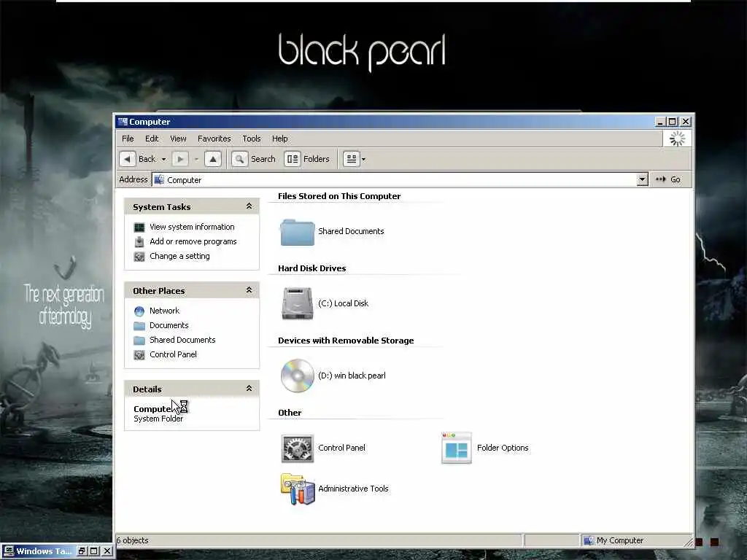Open the Control Panel gear icon
Viewport: 747px width, 560px height.
coord(298,448)
